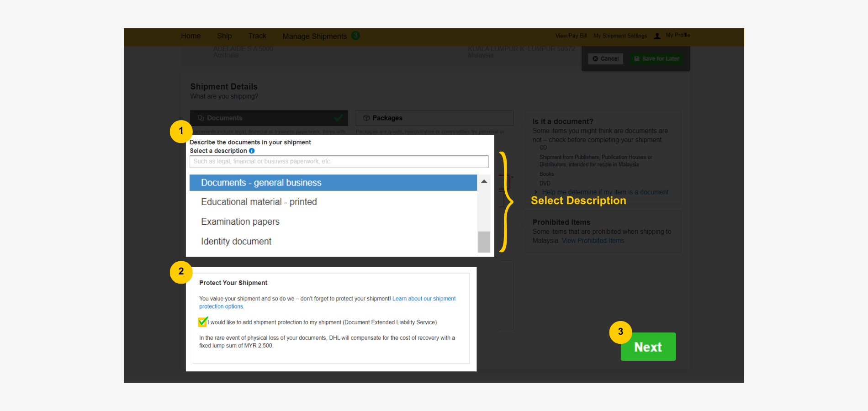Open My Profile link
Screen dimensions: 868x411
coord(677,35)
